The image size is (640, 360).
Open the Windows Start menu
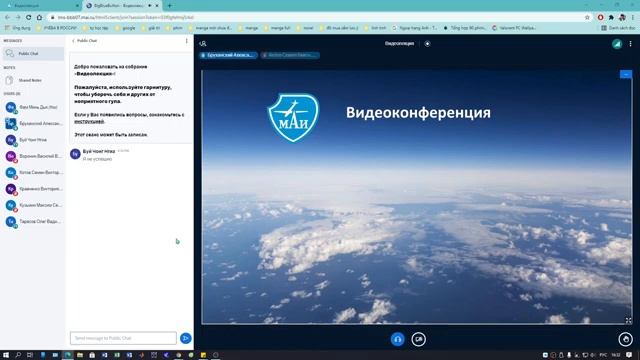[6, 355]
